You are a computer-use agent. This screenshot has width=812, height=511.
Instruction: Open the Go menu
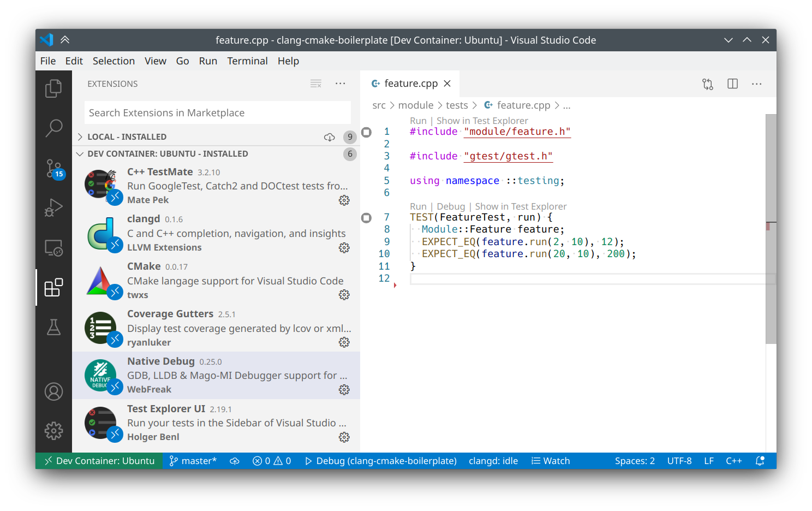(182, 61)
